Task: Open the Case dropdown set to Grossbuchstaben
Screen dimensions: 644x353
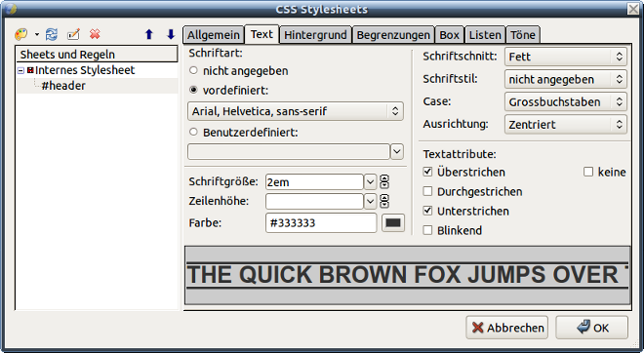Action: coord(566,101)
